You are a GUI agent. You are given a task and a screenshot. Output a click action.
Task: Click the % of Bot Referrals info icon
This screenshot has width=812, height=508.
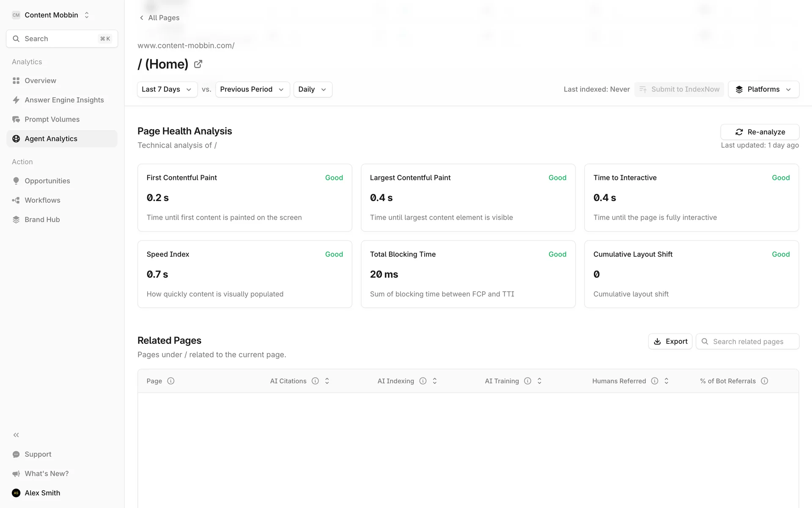[764, 381]
